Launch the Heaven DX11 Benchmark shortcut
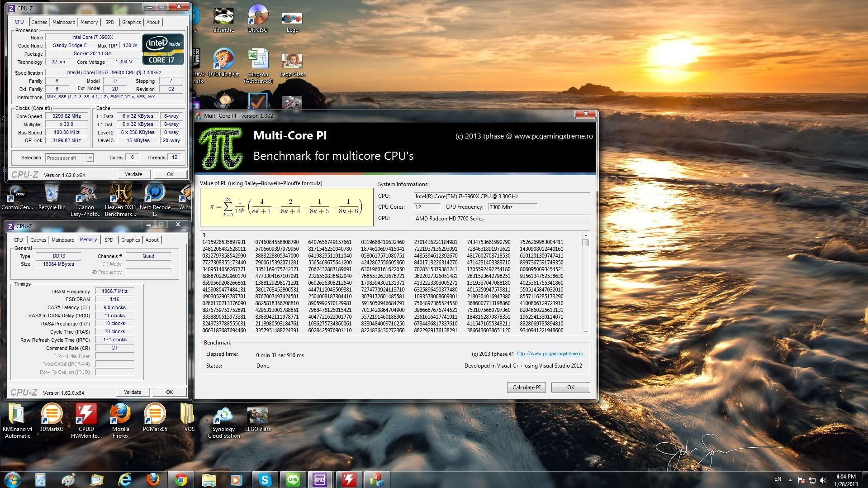Screen dimensions: 868x488 point(120,196)
